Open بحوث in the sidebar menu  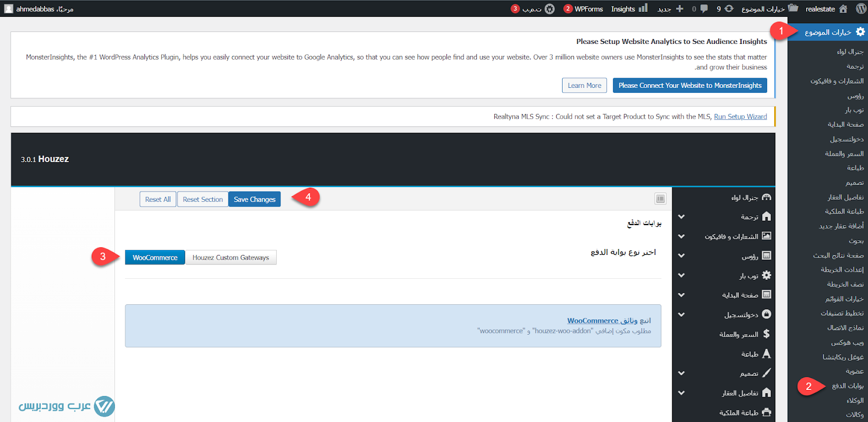click(856, 241)
